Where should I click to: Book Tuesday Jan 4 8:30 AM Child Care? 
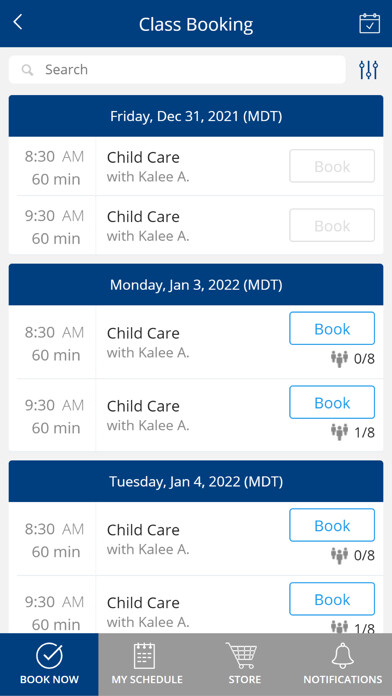(x=332, y=525)
